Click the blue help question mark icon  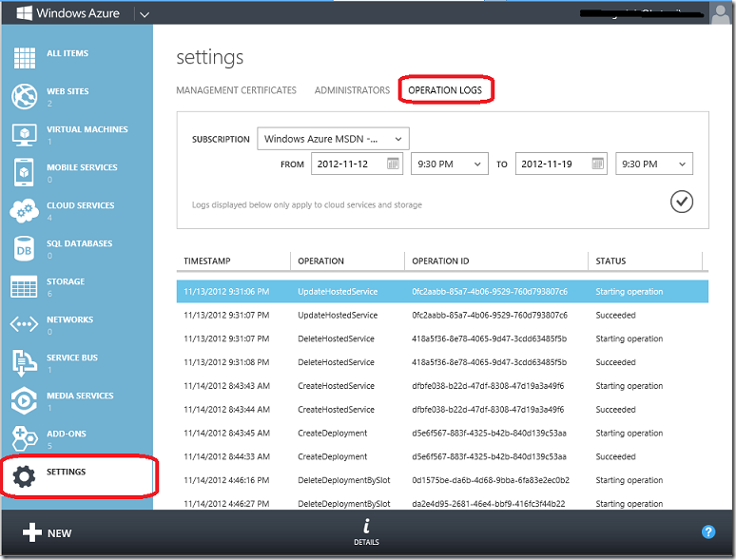click(x=708, y=531)
